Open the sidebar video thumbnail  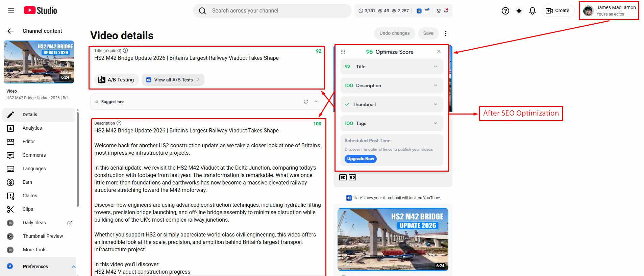[x=39, y=62]
